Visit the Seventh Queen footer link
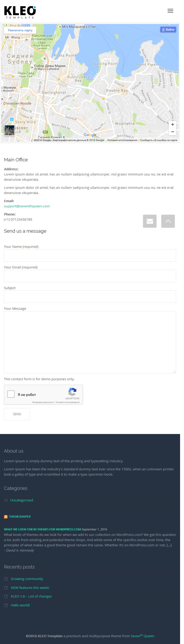 142,636
